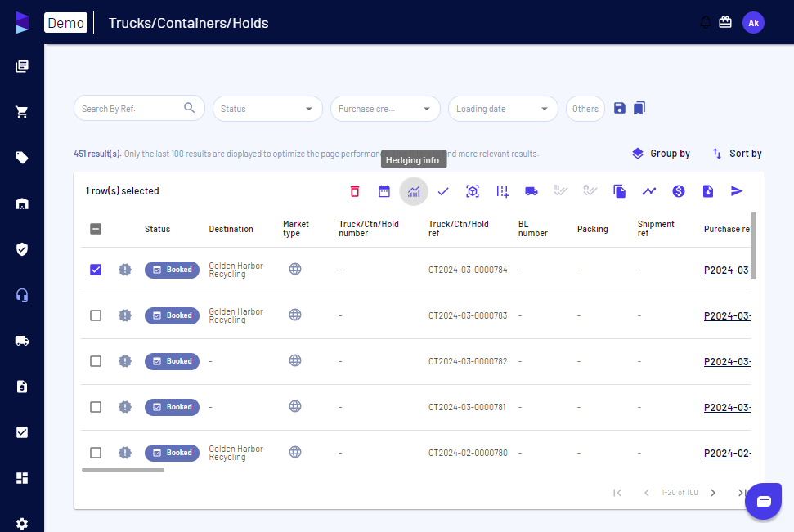Open the Ak user avatar menu

(x=753, y=23)
